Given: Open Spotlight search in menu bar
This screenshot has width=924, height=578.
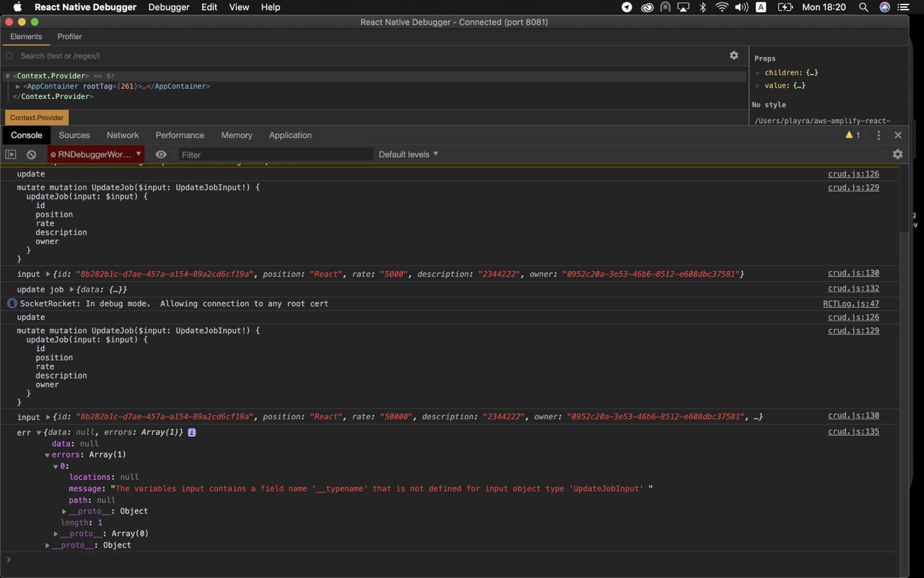Looking at the screenshot, I should (x=863, y=7).
